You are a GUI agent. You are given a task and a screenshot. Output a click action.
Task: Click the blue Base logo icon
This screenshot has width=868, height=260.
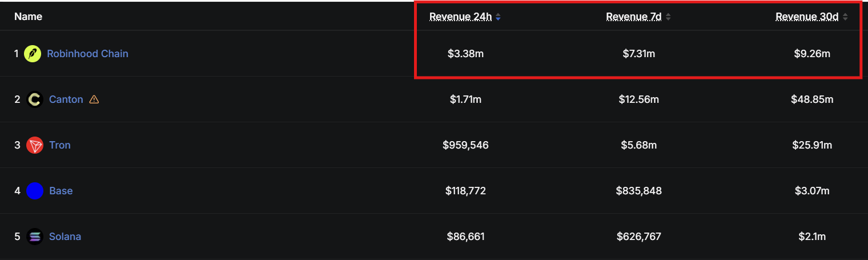pyautogui.click(x=35, y=191)
